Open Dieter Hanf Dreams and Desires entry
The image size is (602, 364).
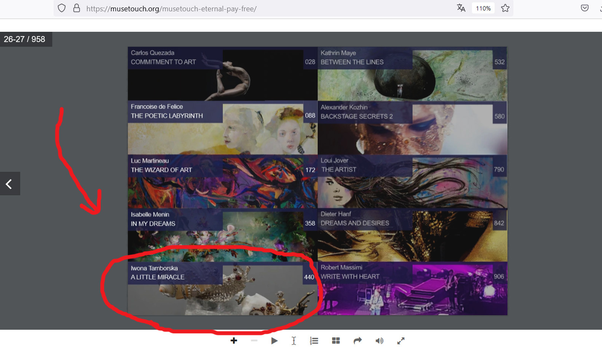(x=412, y=235)
